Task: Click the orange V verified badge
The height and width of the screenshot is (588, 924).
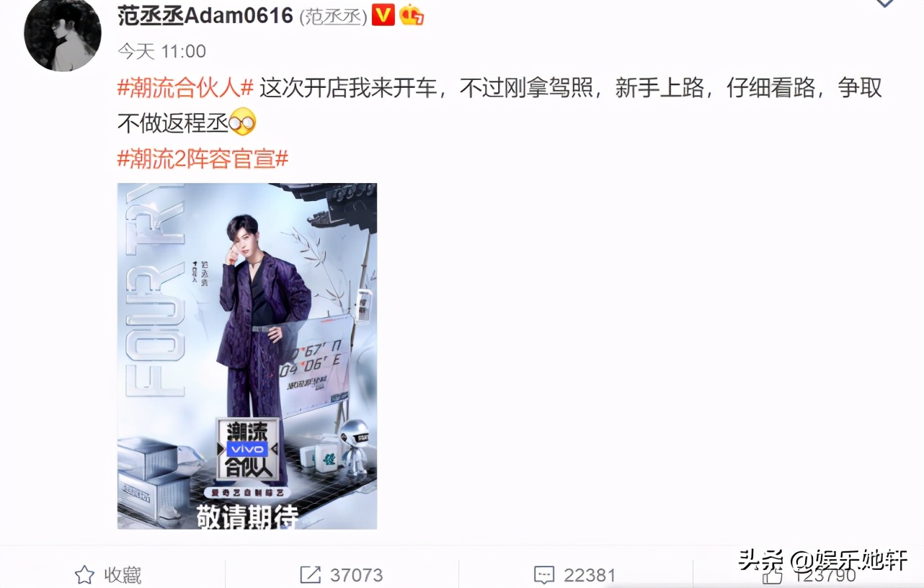Action: (x=383, y=14)
